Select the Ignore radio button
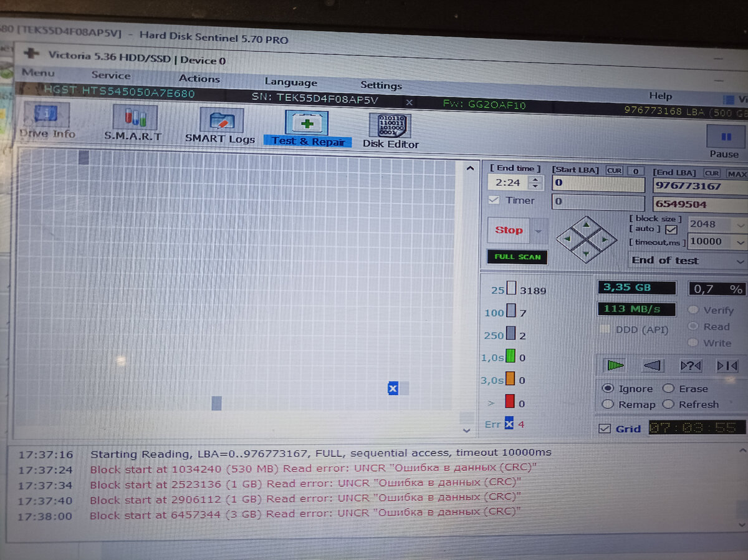The image size is (748, 560). (x=608, y=388)
